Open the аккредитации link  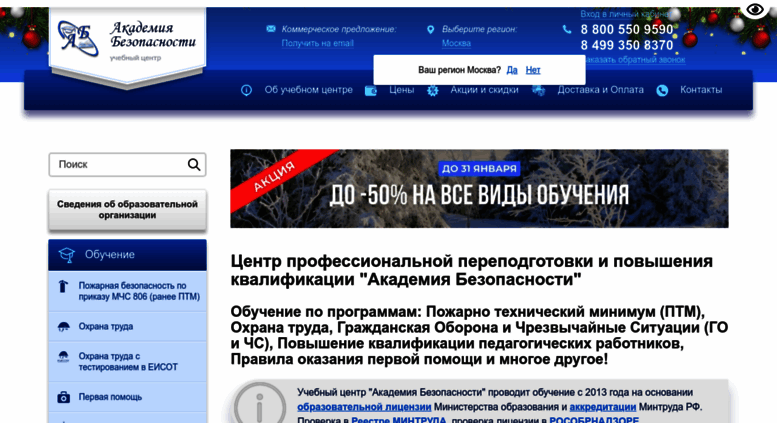(603, 407)
